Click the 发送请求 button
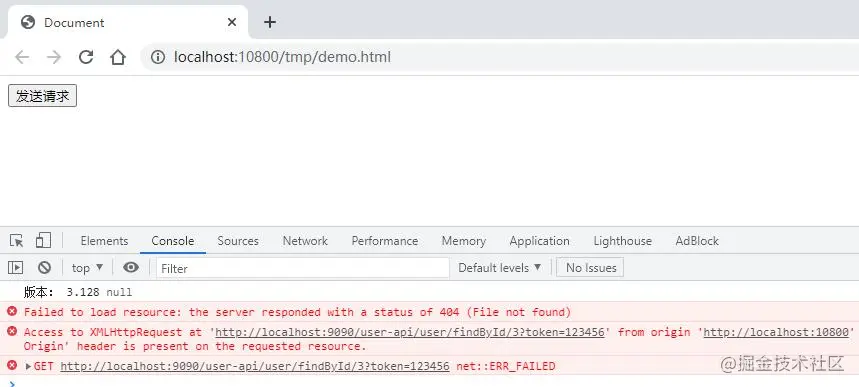Viewport: 859px width, 387px height. click(43, 96)
